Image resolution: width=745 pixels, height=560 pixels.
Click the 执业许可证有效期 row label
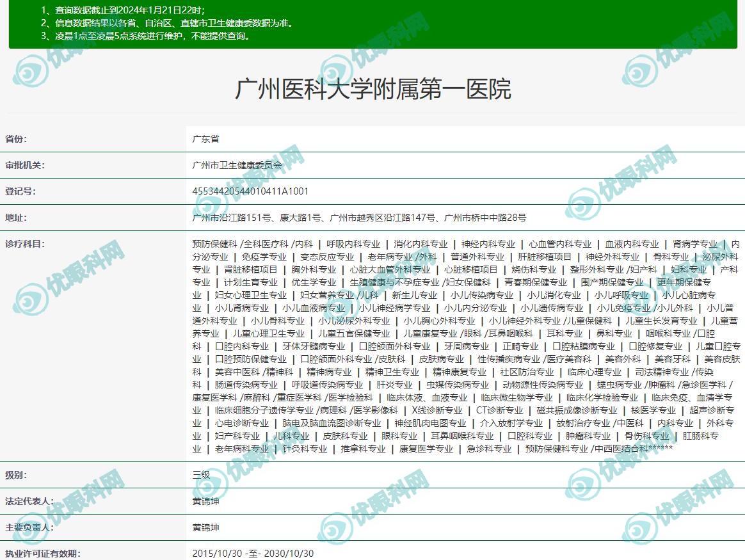point(43,554)
